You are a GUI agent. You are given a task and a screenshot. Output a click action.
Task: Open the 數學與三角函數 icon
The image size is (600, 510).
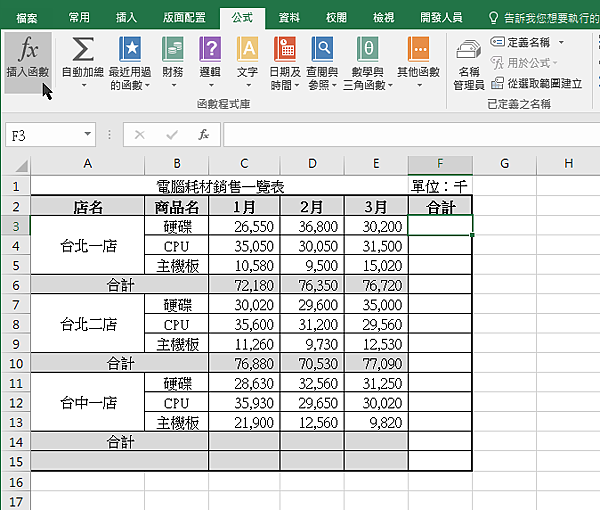point(367,49)
